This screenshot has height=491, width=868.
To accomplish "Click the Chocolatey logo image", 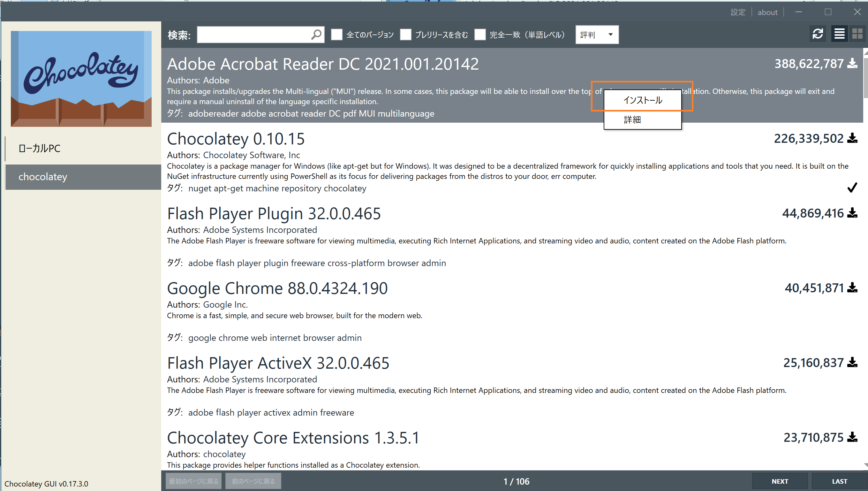I will (x=81, y=79).
